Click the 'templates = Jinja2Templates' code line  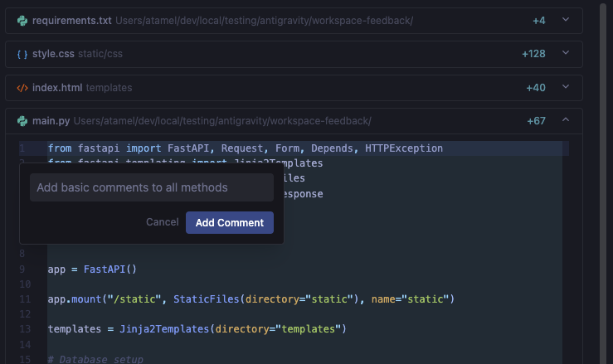197,329
